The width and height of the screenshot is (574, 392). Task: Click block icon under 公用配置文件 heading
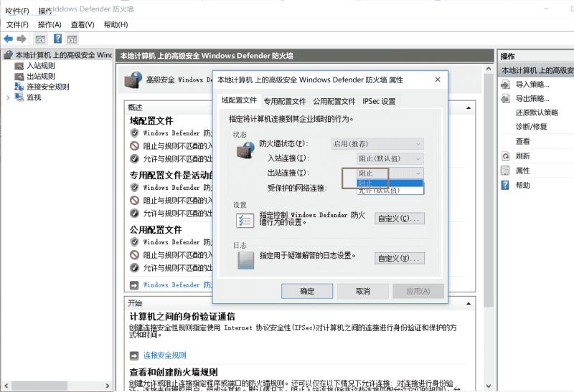[134, 255]
